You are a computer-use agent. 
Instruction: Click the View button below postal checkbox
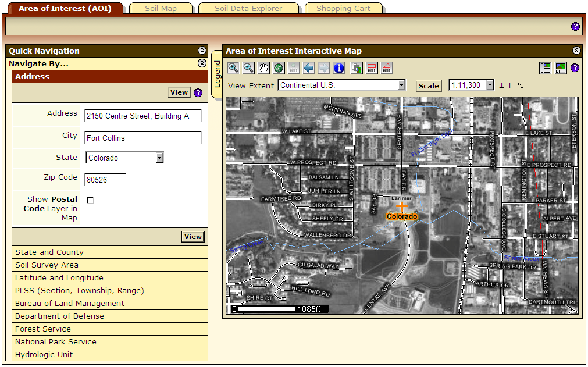[193, 237]
